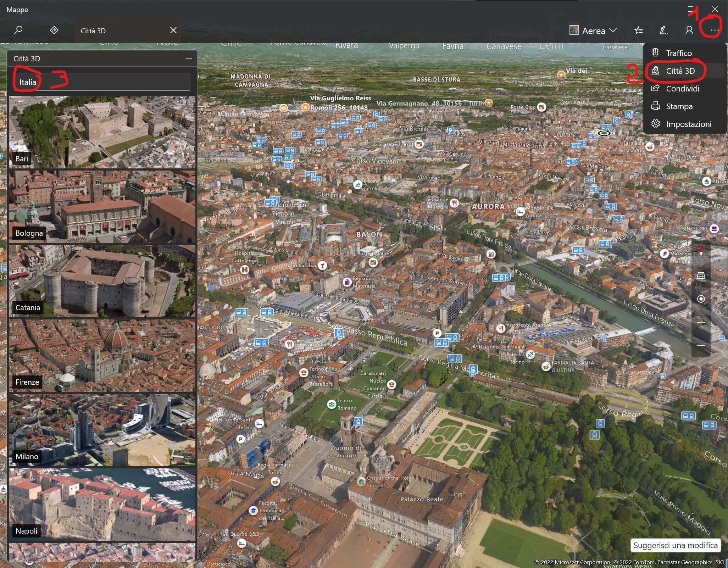Zoom out with the minus button
Viewport: 728px width, 568px height.
pyautogui.click(x=701, y=345)
